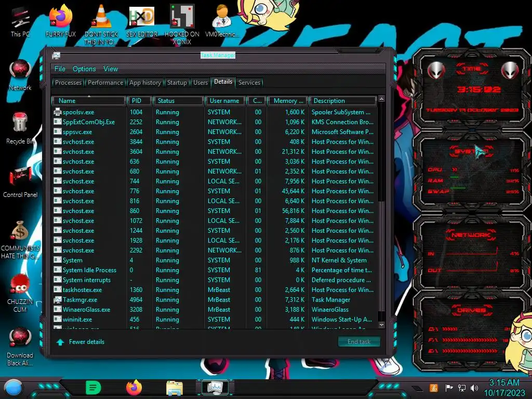This screenshot has width=532, height=399.
Task: Open Network desktop icon
Action: (20, 75)
